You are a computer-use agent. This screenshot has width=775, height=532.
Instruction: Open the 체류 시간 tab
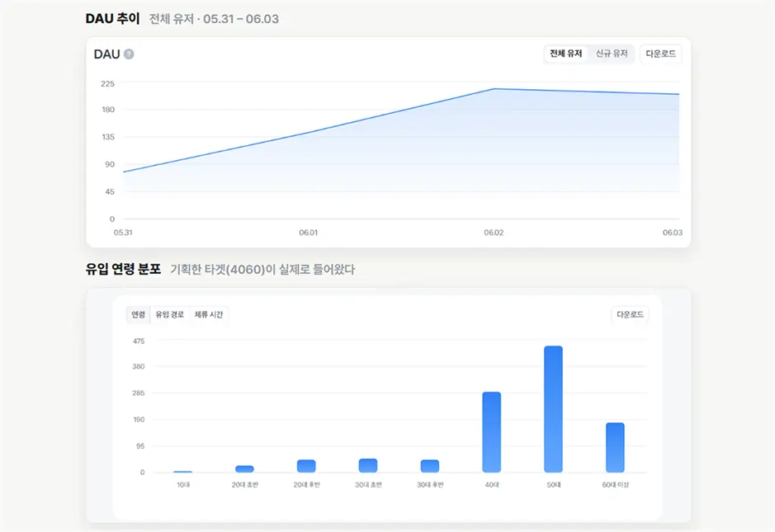(209, 314)
